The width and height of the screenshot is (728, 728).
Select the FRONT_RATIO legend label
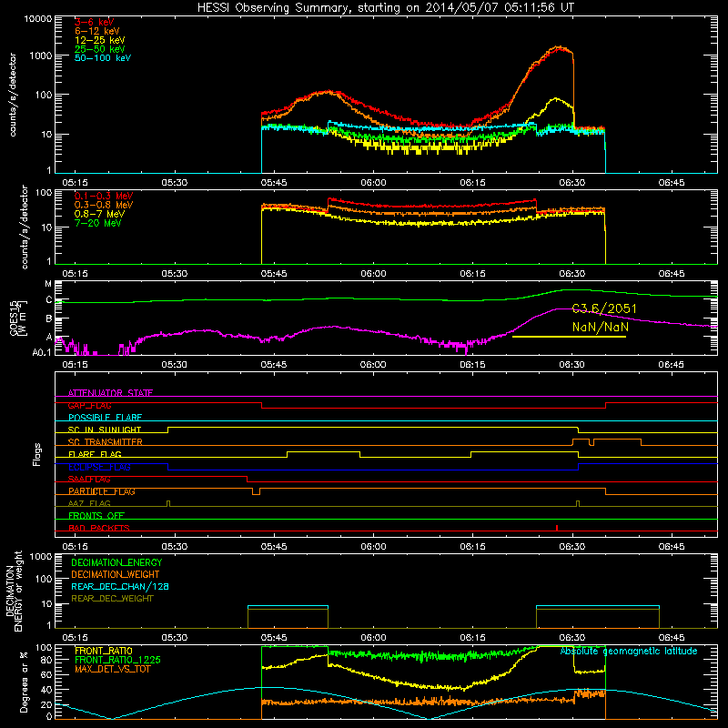pos(104,651)
